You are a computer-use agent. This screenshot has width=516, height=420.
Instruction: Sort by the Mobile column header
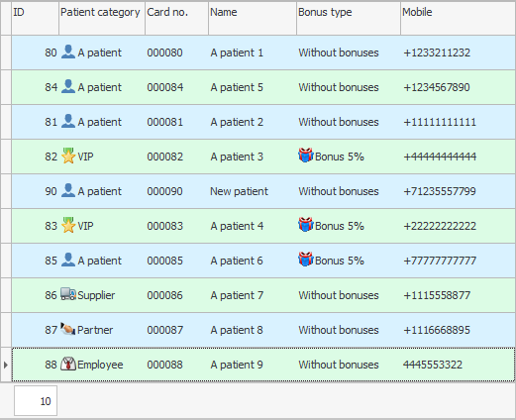[459, 18]
